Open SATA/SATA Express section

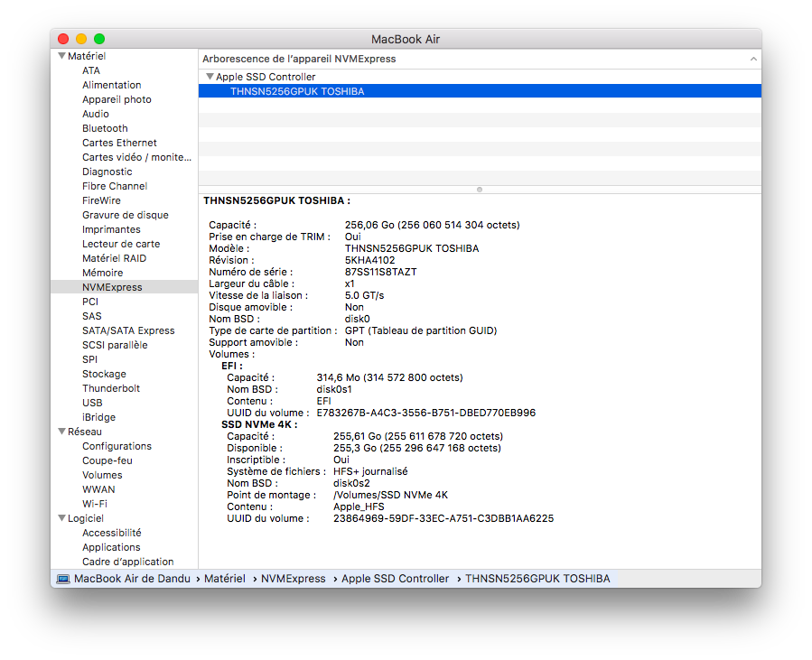(128, 330)
